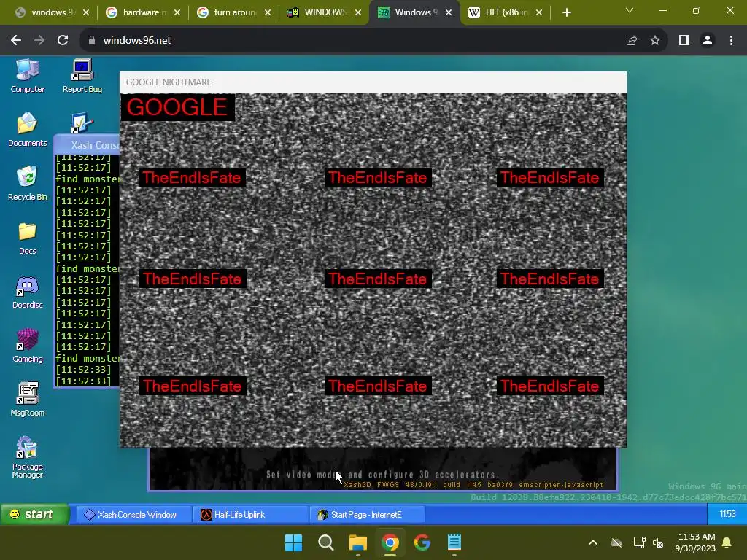Open the Notepad taskbar icon
747x560 pixels.
pyautogui.click(x=454, y=542)
